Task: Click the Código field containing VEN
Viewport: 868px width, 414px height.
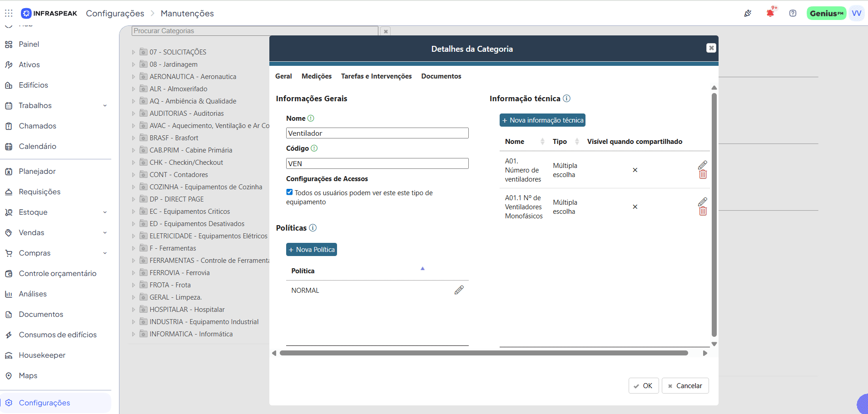Action: click(377, 163)
